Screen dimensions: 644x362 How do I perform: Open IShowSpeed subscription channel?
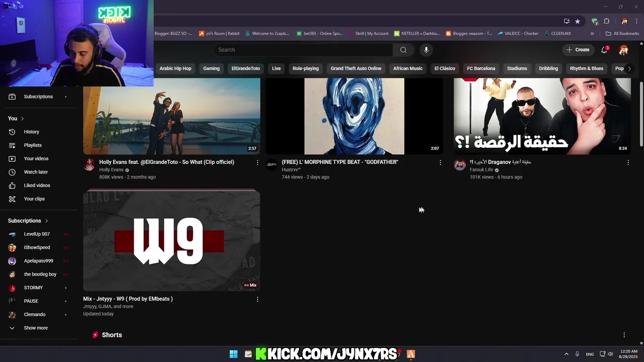(x=38, y=247)
